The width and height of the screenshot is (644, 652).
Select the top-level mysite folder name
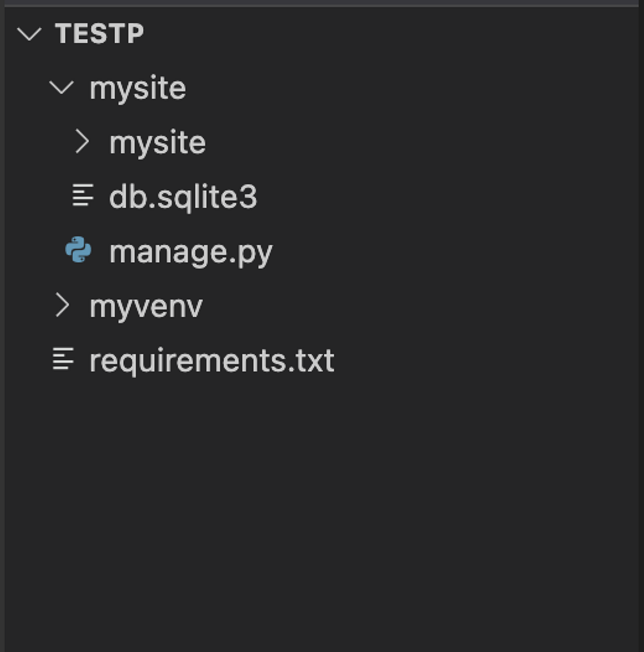coord(138,88)
